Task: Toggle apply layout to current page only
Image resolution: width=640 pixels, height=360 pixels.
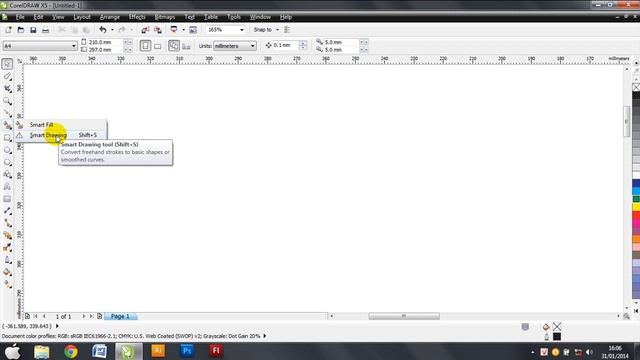Action: (186, 46)
